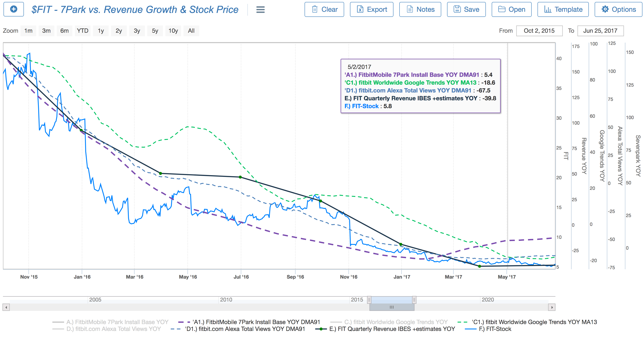Open the hamburger chart menu
Screen dimensions: 644x337
(x=260, y=10)
